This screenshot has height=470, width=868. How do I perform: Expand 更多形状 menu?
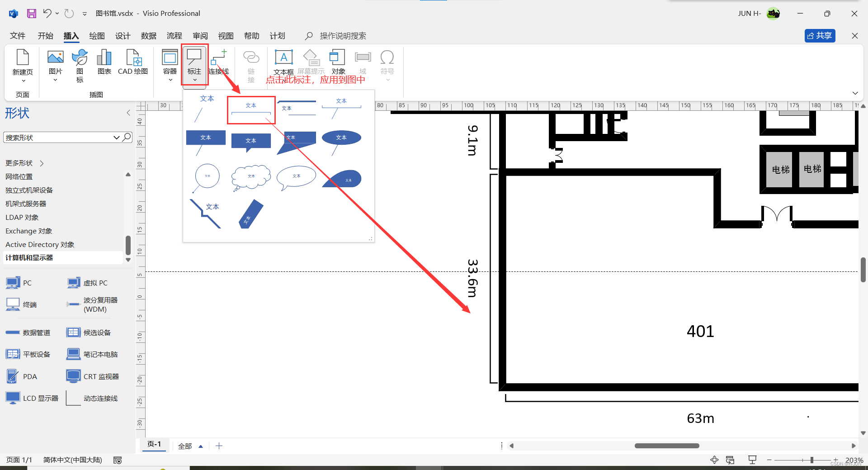25,163
